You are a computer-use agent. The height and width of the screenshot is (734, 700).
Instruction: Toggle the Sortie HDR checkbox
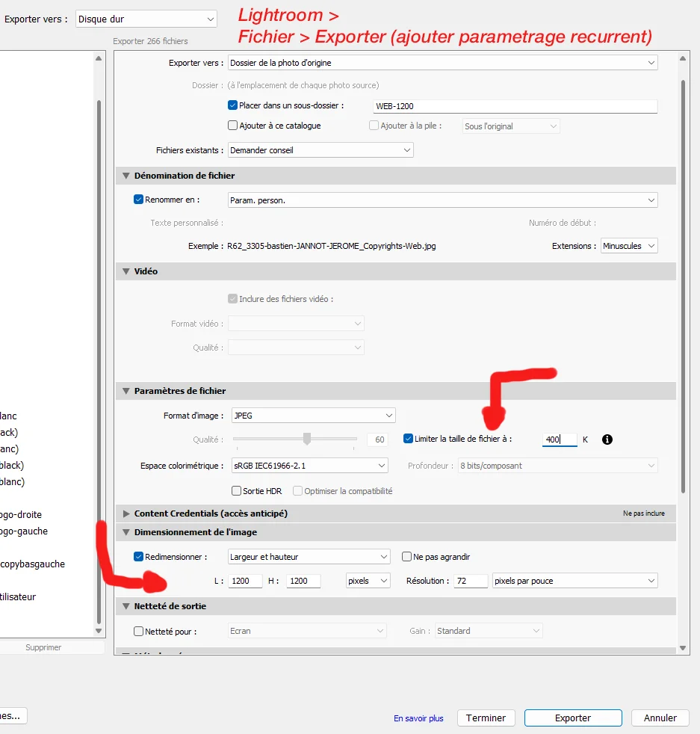click(x=237, y=491)
